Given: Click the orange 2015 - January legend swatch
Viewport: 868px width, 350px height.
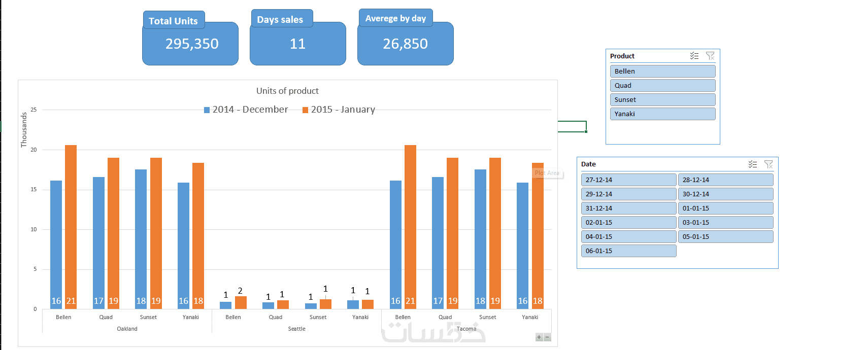Looking at the screenshot, I should tap(306, 110).
